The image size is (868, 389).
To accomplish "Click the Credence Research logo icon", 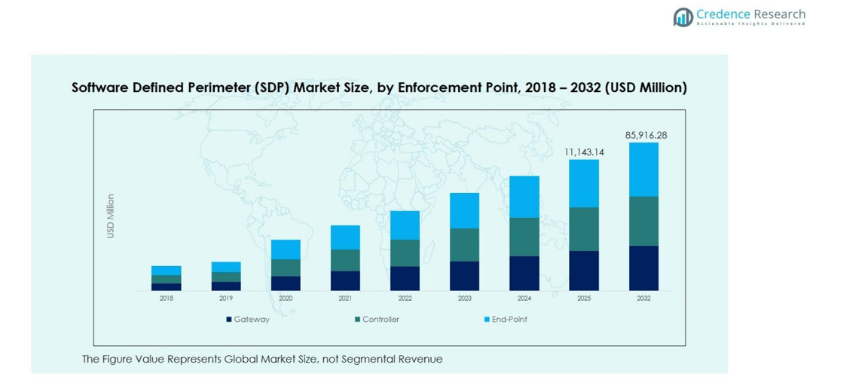I will [x=683, y=17].
